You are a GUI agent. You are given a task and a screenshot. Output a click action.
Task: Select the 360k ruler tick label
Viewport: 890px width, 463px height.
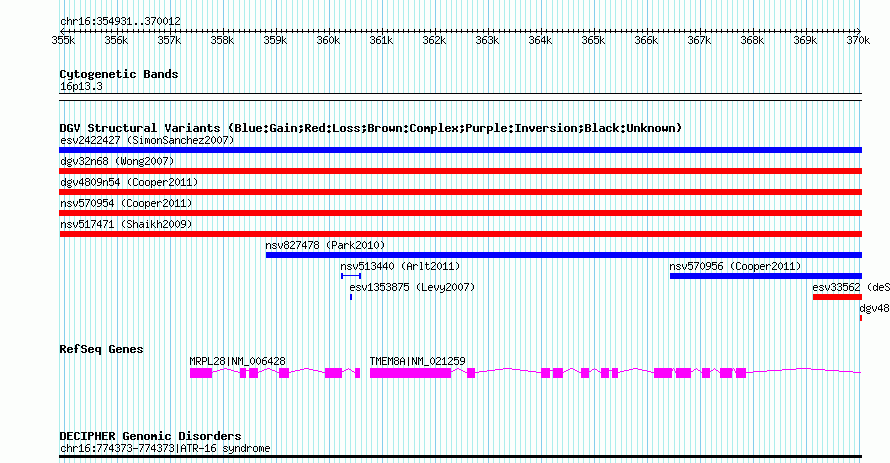328,40
